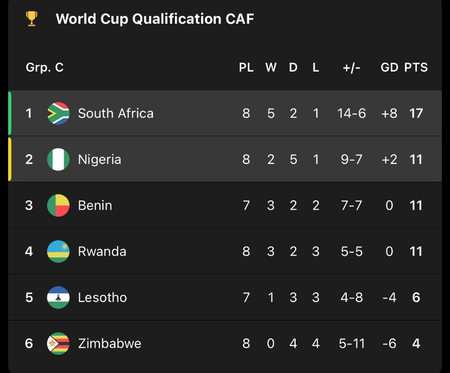Tap the Zimbabwe flag icon

tap(58, 343)
